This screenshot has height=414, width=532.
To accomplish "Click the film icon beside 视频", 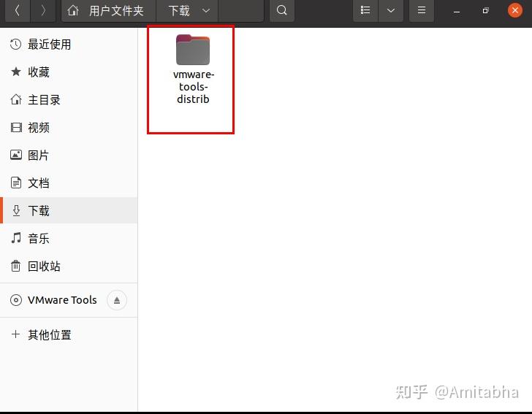I will coord(16,128).
